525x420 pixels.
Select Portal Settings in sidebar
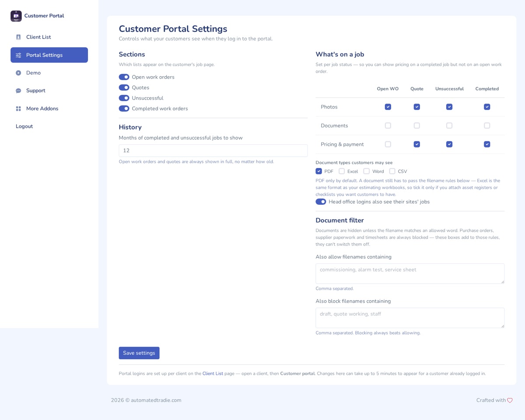(x=49, y=55)
